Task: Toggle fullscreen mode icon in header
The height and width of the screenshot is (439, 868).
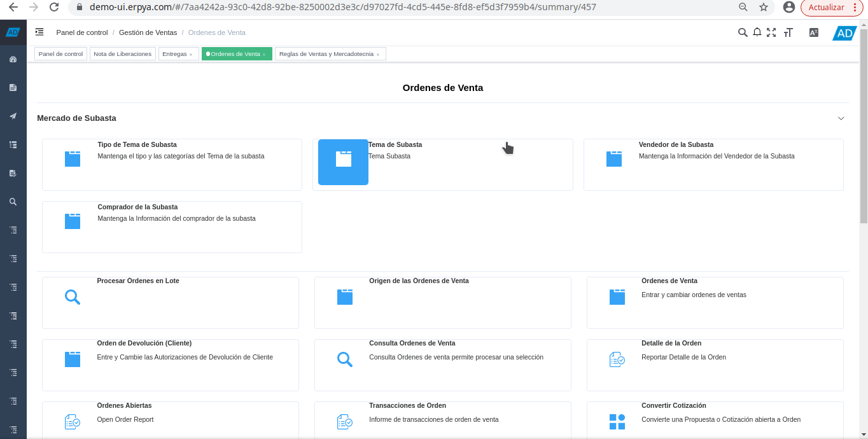Action: (x=771, y=32)
